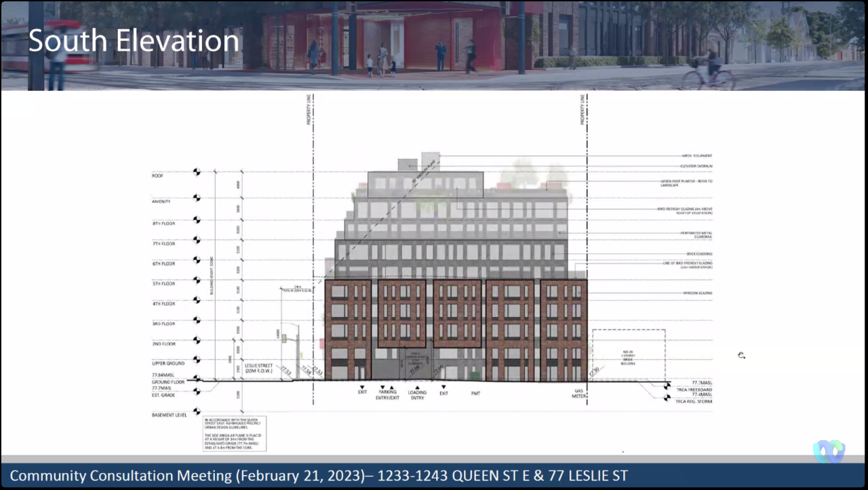The width and height of the screenshot is (868, 490).
Task: Click the 5th Floor datum marker
Action: [197, 280]
